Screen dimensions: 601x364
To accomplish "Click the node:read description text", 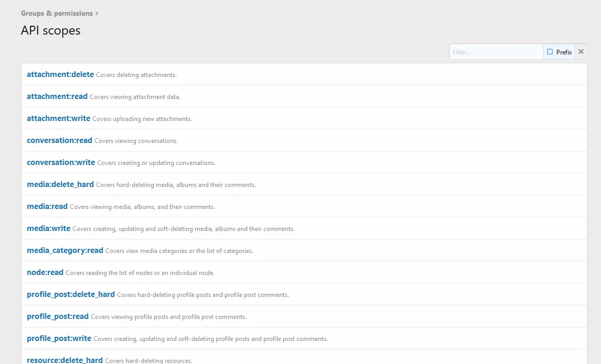I will pyautogui.click(x=140, y=273).
